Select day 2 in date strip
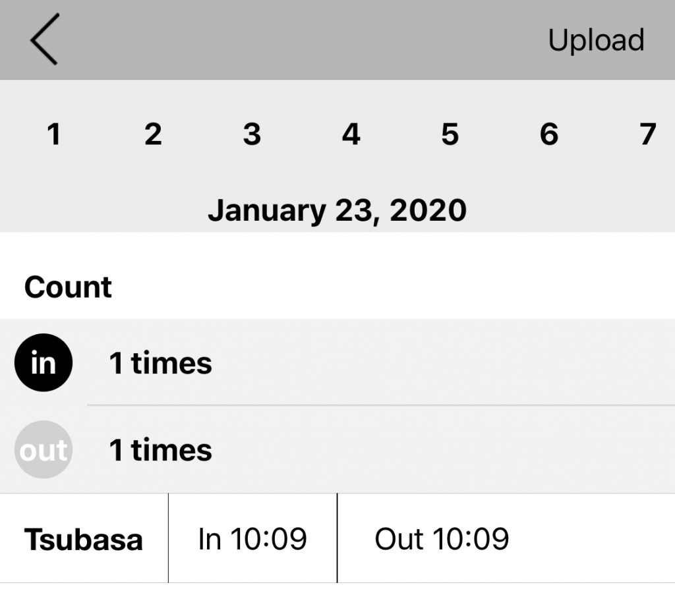Viewport: 675px width, 616px height. pyautogui.click(x=153, y=134)
